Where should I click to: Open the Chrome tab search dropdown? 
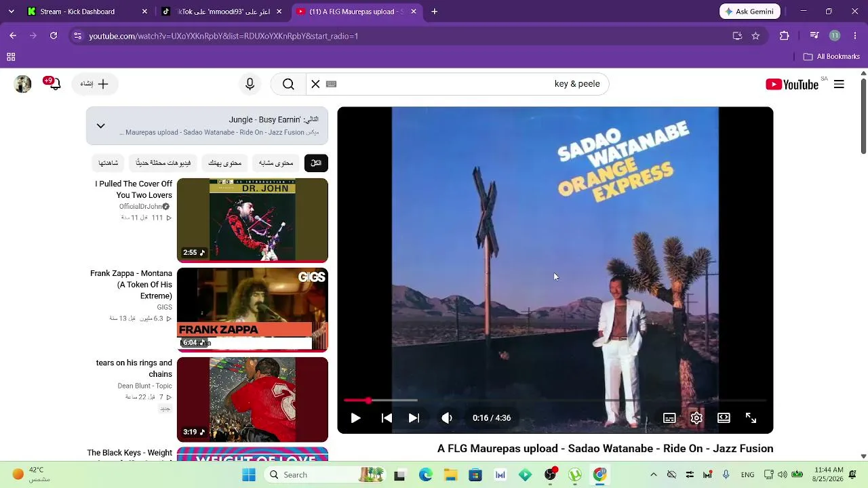pos(11,12)
